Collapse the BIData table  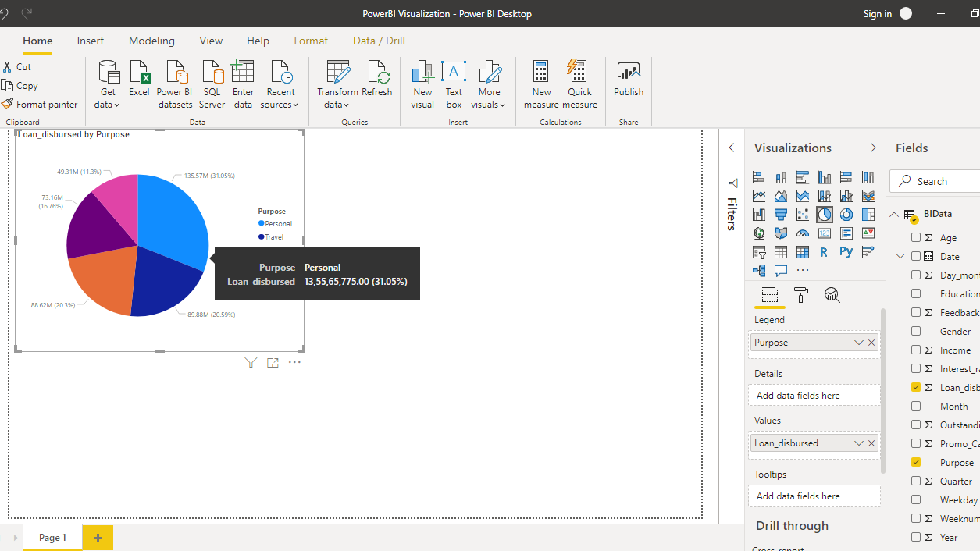click(894, 214)
